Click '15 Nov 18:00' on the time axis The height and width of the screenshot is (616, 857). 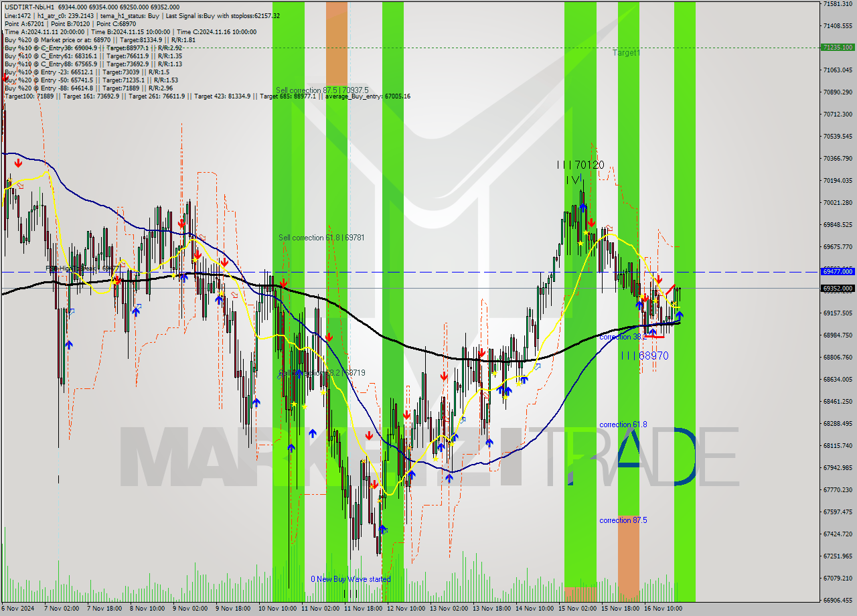[x=620, y=609]
